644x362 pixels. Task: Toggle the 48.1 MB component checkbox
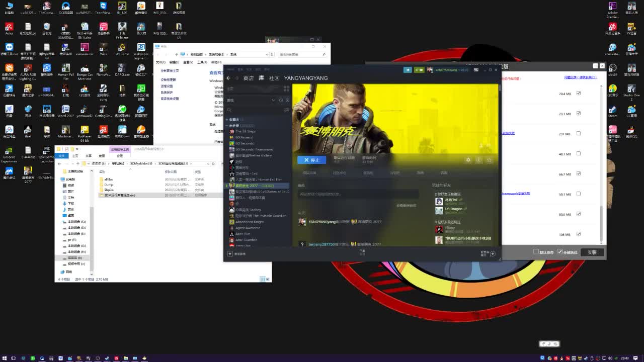point(578,154)
